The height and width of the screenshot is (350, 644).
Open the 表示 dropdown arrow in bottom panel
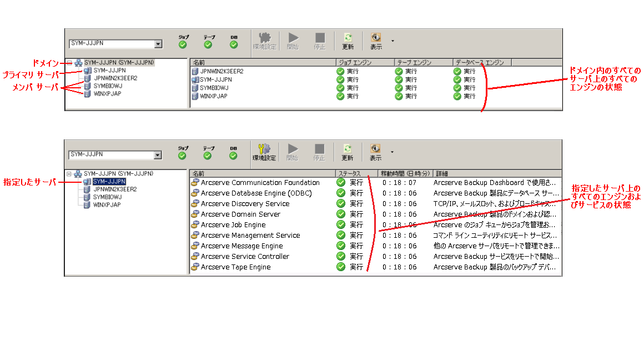393,152
